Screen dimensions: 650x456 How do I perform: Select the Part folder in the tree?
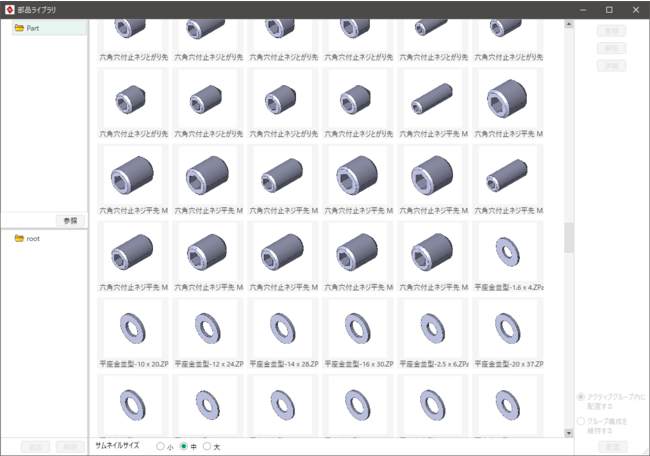click(x=50, y=28)
